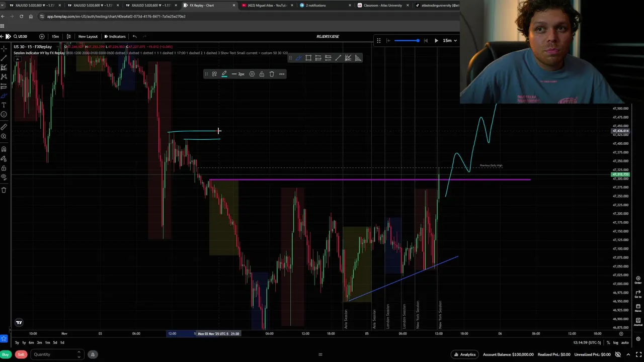The height and width of the screenshot is (362, 644).
Task: Click the jump to start replay icon
Action: click(x=388, y=40)
